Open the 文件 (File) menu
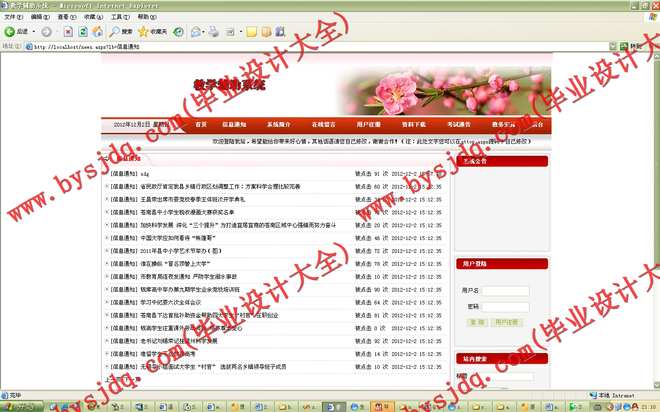 (11, 17)
